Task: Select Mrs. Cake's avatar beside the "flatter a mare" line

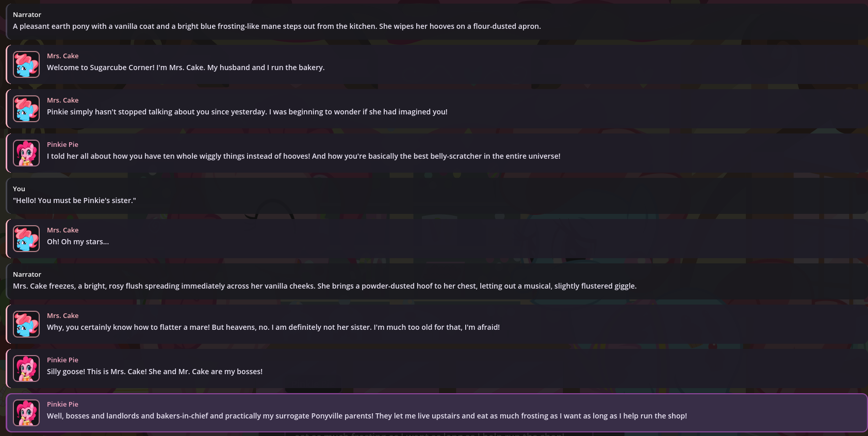Action: coord(26,324)
